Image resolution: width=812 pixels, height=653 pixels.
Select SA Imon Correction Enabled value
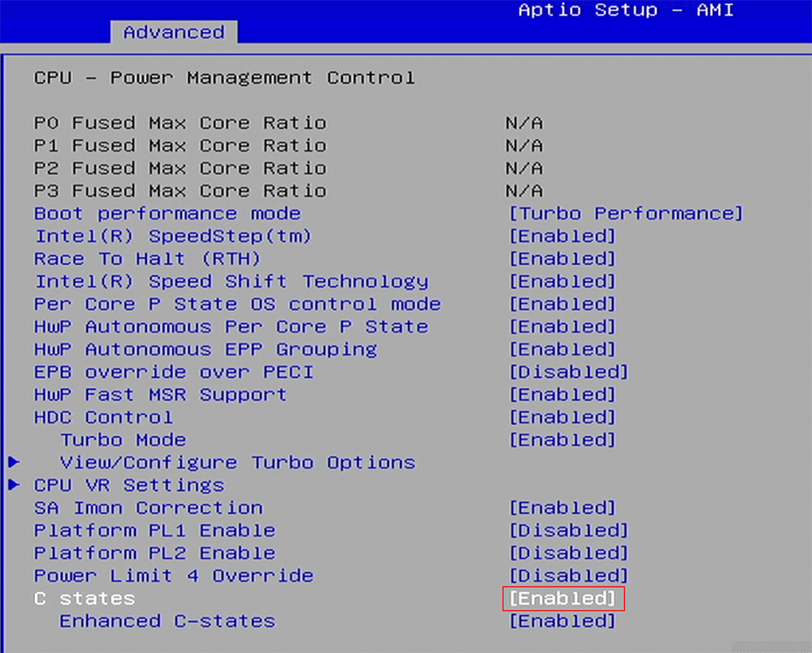click(x=562, y=508)
